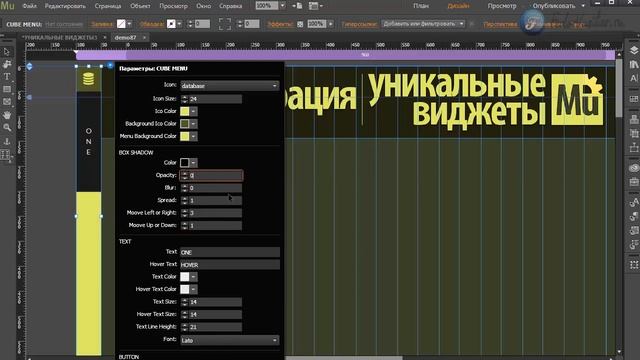Image resolution: width=640 pixels, height=360 pixels.
Task: Open the Font dropdown showing Lato
Action: pyautogui.click(x=230, y=340)
